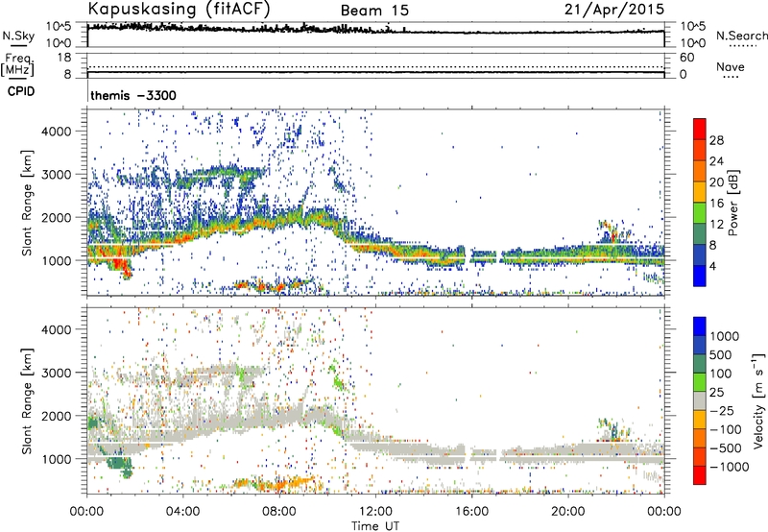Click the '-25' tick on the velocity colorbar

[x=722, y=410]
